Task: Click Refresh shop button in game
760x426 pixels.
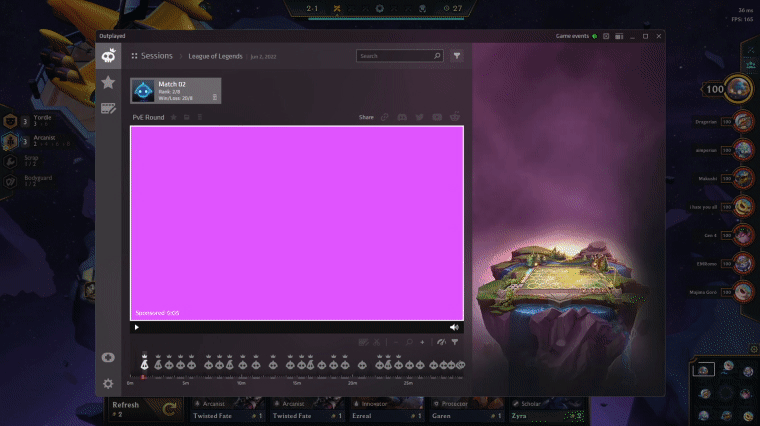Action: tap(145, 410)
